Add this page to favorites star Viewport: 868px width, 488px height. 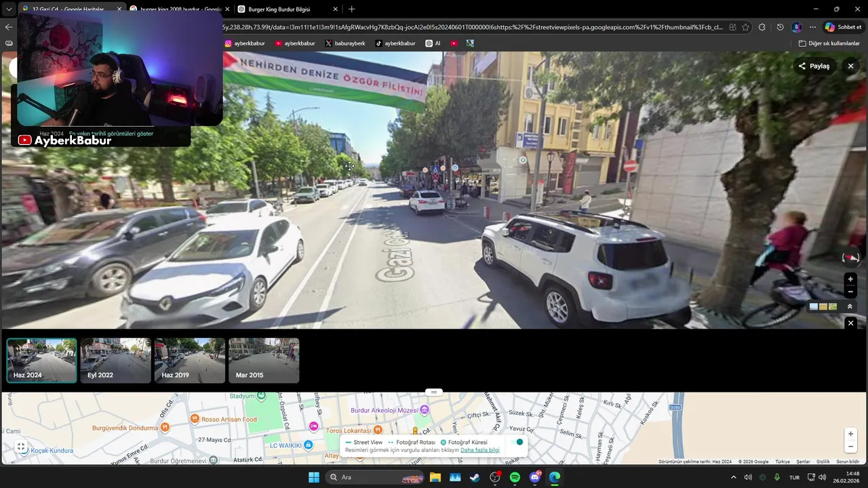(x=745, y=27)
